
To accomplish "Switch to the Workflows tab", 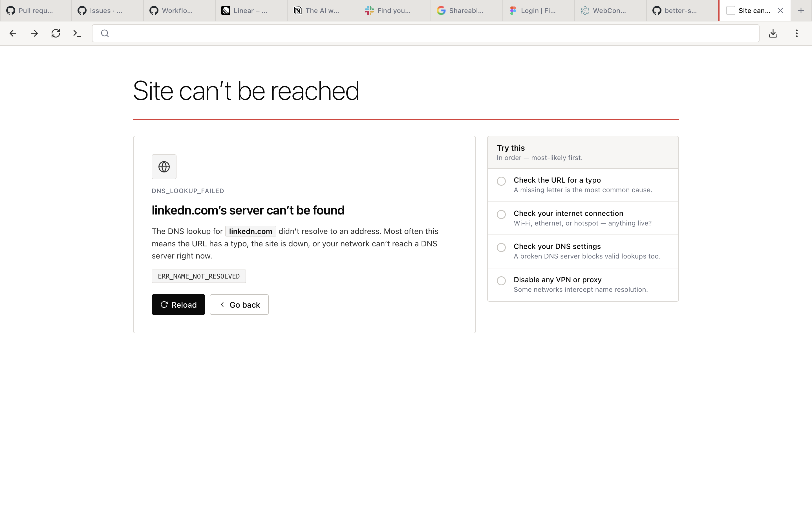I will click(x=179, y=10).
